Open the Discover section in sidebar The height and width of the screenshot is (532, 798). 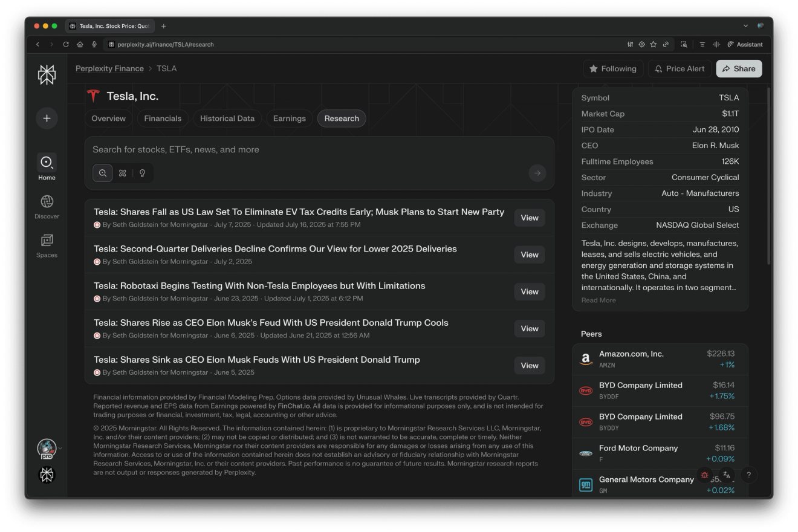click(47, 207)
